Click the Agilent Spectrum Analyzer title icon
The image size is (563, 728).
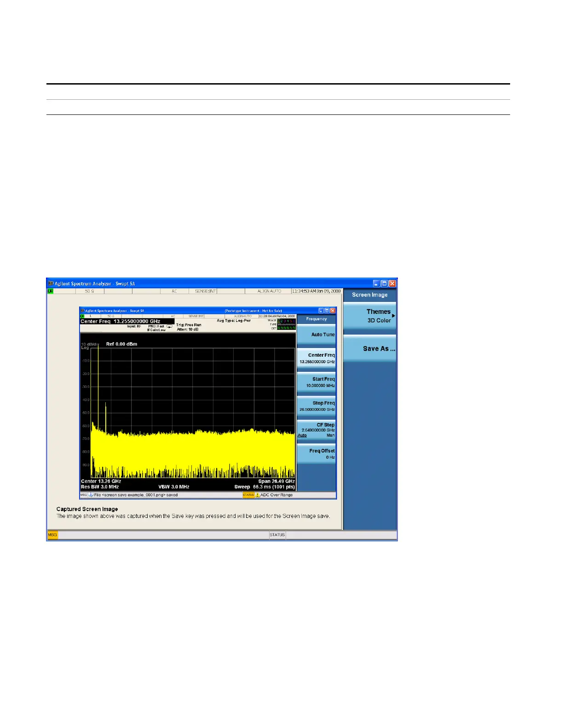(51, 284)
